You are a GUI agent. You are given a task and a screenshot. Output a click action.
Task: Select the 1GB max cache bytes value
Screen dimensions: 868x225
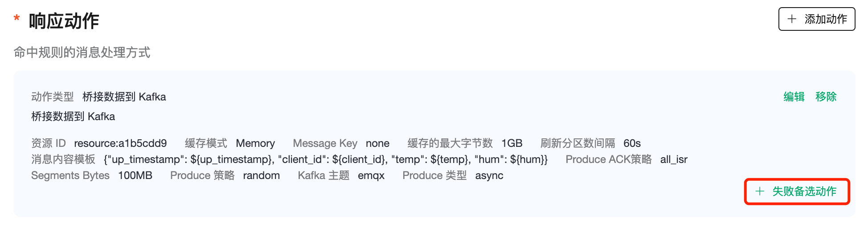tap(512, 143)
